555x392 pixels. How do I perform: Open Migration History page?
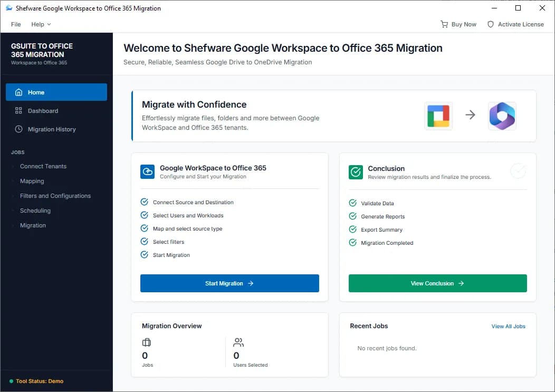click(56, 129)
